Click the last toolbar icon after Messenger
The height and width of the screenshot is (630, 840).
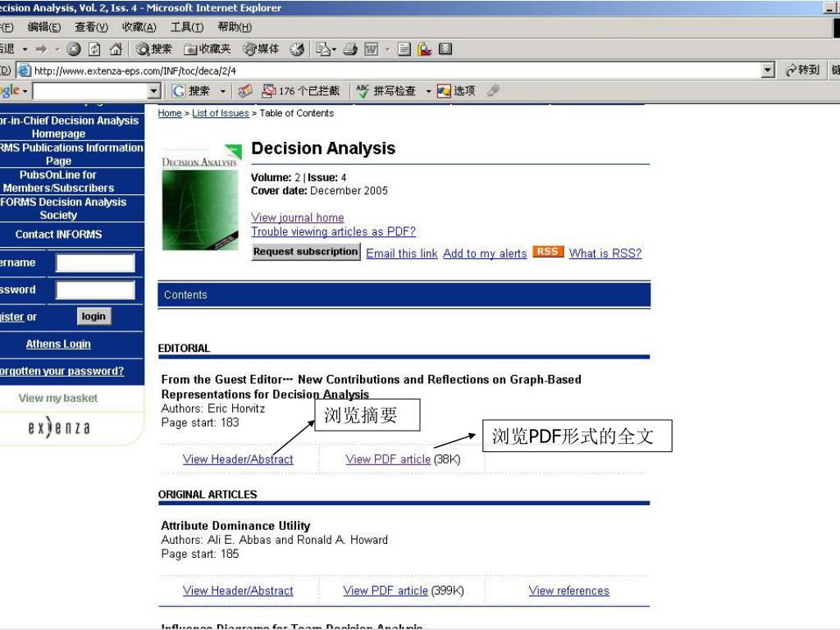coord(445,49)
